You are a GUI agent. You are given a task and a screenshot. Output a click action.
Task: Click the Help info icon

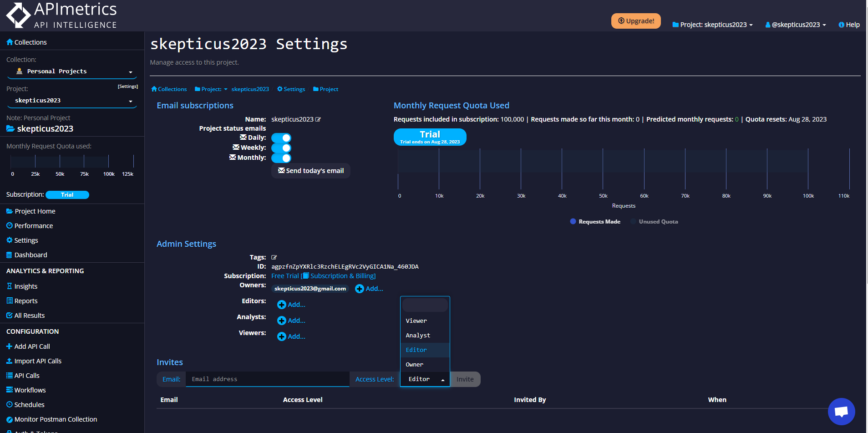coord(842,25)
